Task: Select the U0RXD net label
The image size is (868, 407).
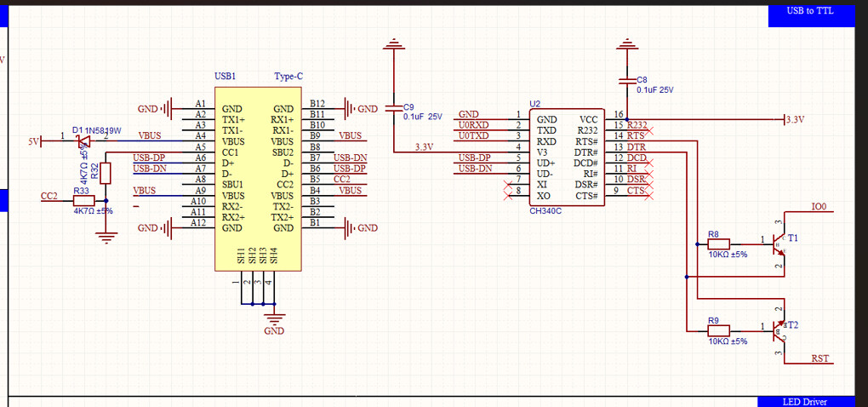Action: [473, 125]
